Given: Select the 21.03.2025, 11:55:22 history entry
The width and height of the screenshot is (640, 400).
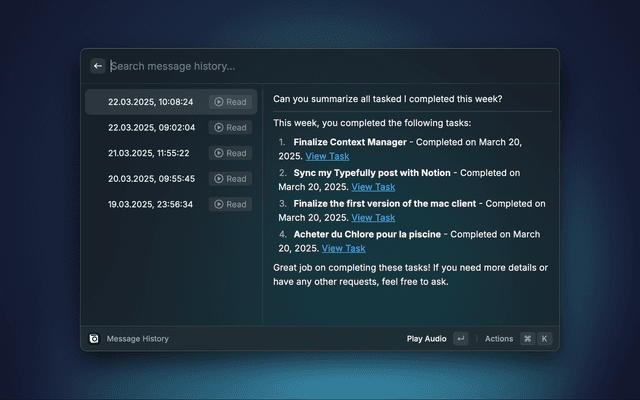Looking at the screenshot, I should click(149, 153).
